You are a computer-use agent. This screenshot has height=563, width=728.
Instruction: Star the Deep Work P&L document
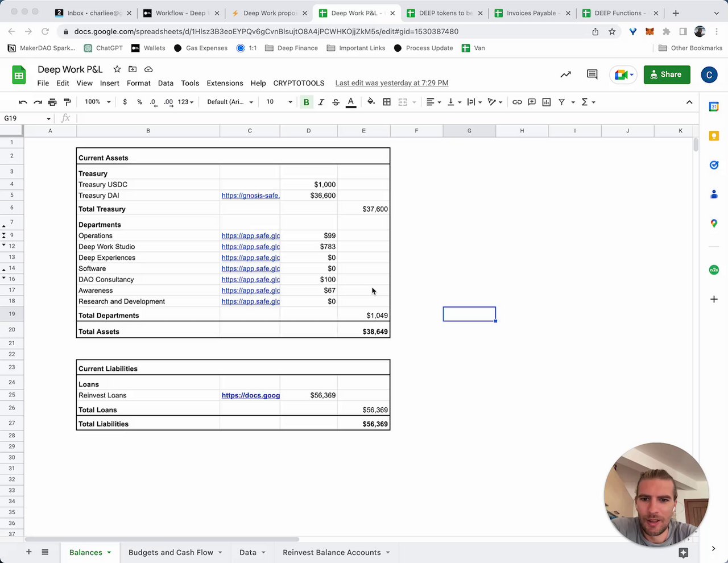117,69
